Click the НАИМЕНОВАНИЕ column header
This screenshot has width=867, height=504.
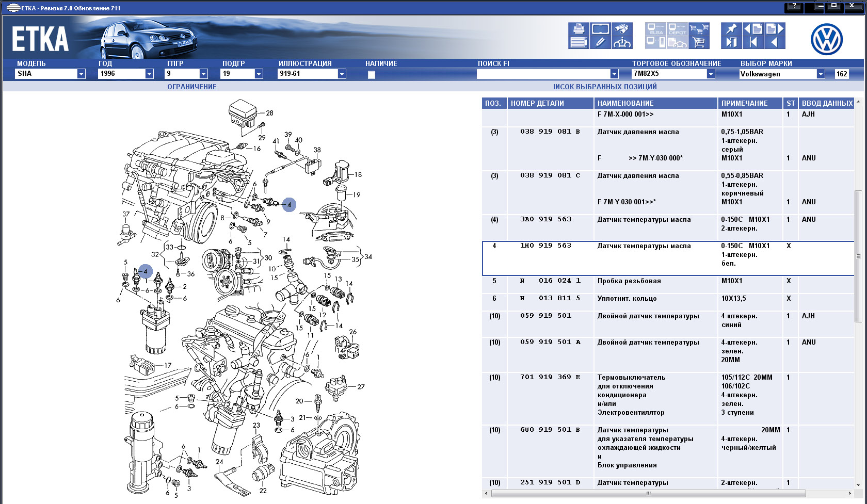tap(656, 103)
